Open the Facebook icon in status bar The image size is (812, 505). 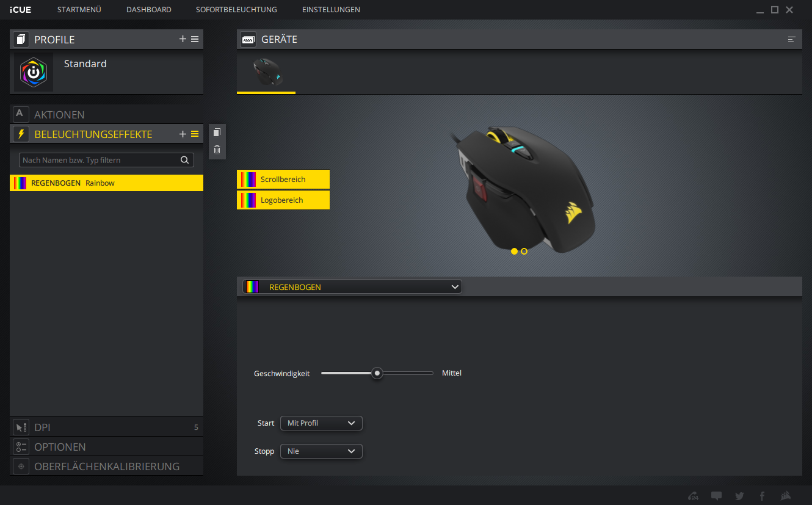pos(762,496)
